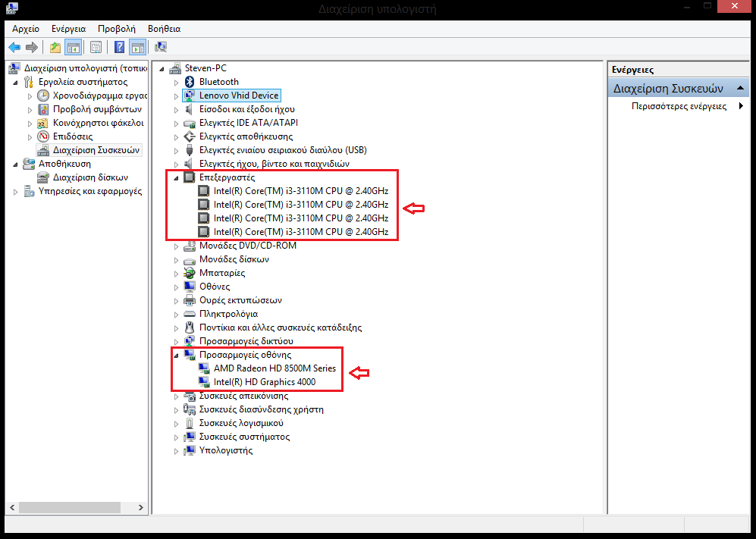Click the Forward arrow toolbar icon

tap(32, 47)
